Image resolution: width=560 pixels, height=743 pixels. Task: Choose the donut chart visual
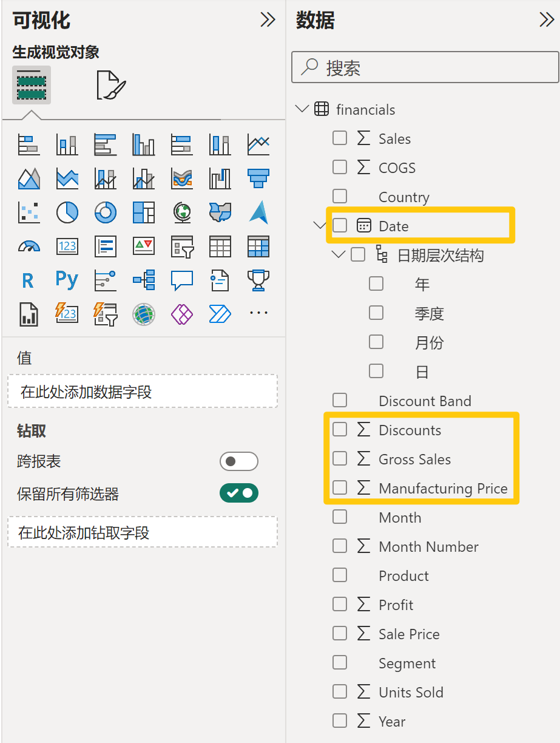(x=106, y=212)
